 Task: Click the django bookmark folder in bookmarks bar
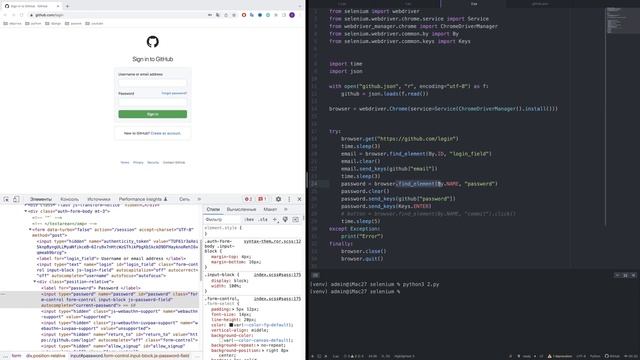(53, 24)
